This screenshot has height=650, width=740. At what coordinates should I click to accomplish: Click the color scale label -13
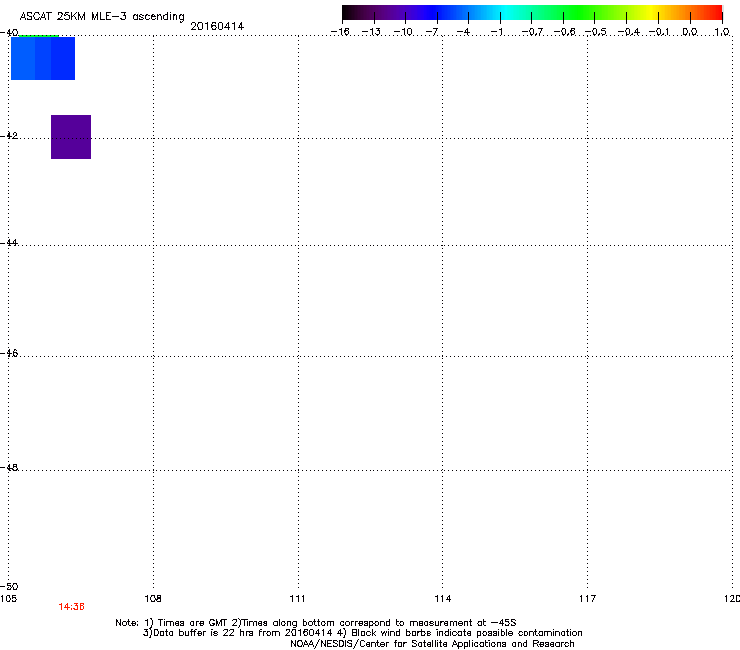click(371, 32)
